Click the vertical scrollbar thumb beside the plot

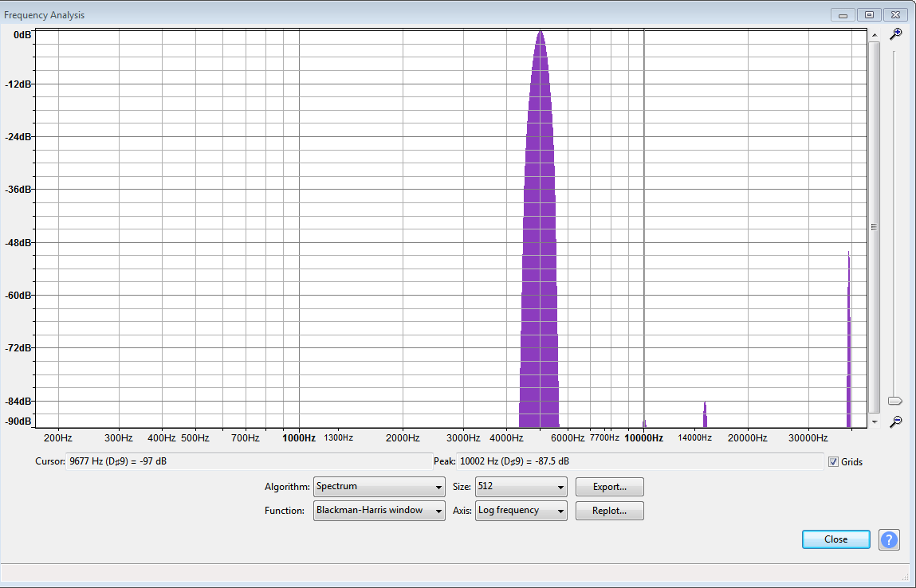(874, 227)
